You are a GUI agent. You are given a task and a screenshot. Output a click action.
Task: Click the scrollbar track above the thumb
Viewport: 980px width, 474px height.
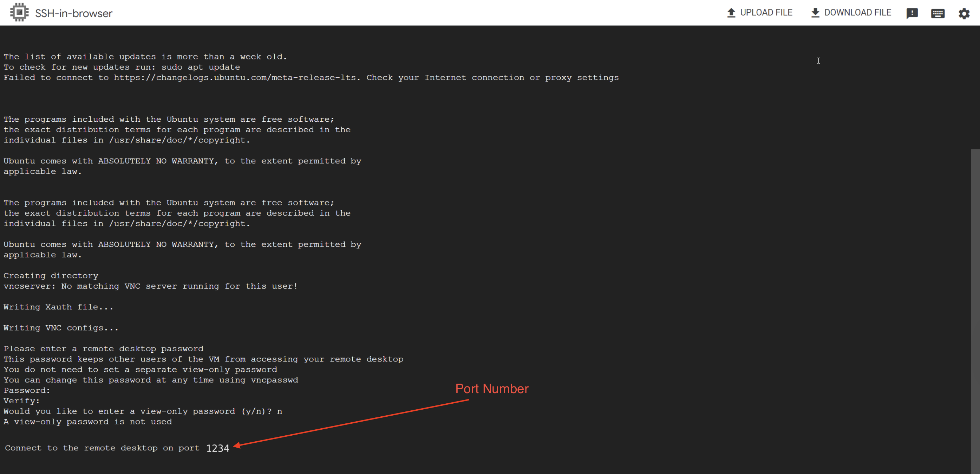coord(975,88)
